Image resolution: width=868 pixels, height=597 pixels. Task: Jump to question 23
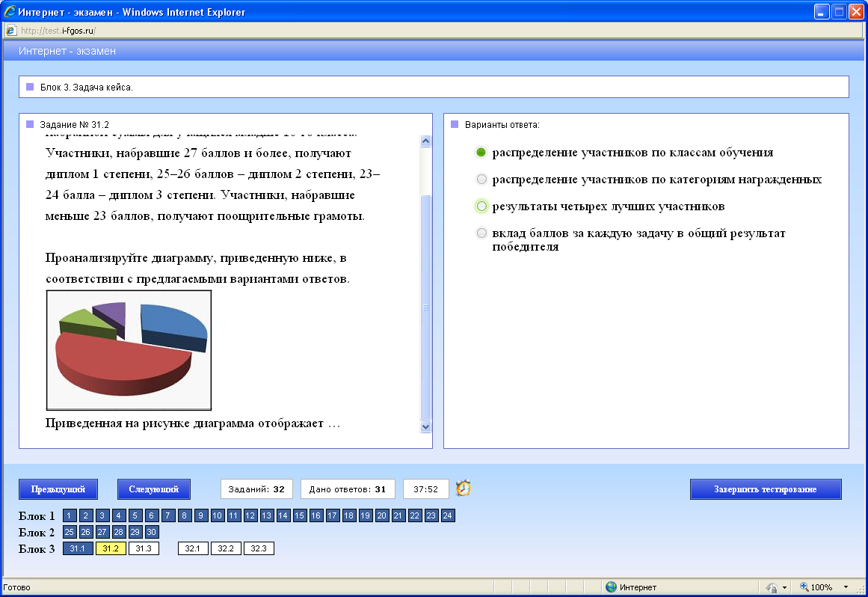[431, 515]
